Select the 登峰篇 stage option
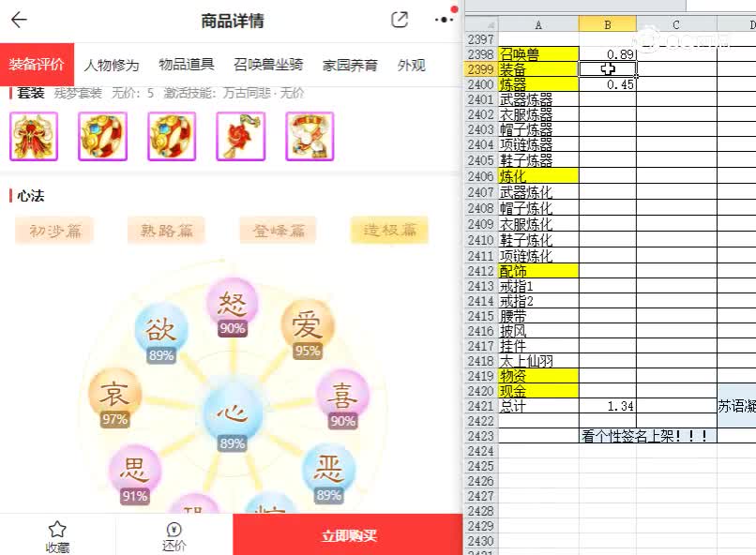The height and width of the screenshot is (555, 756). (x=277, y=230)
